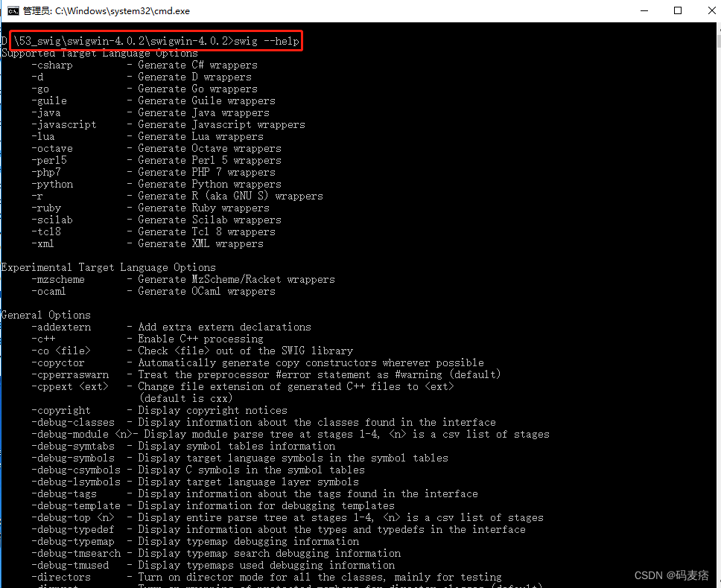
Task: Click the '-xml' option text
Action: (x=42, y=244)
